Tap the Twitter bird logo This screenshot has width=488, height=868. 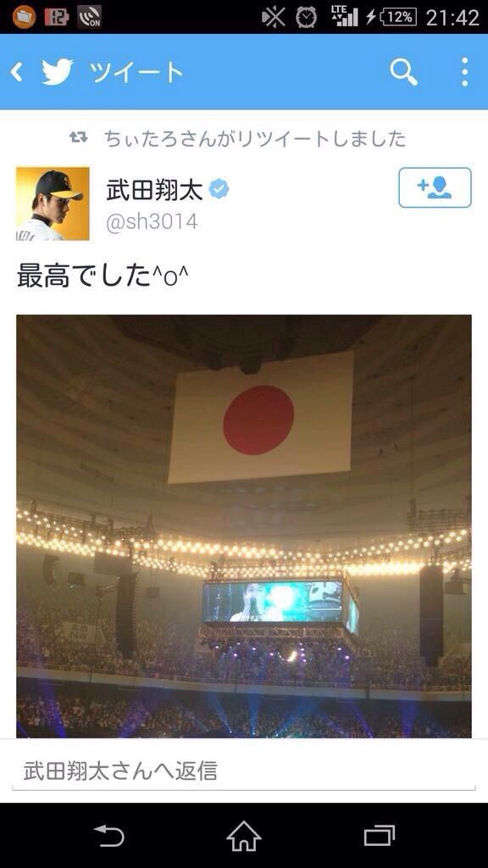tap(58, 72)
